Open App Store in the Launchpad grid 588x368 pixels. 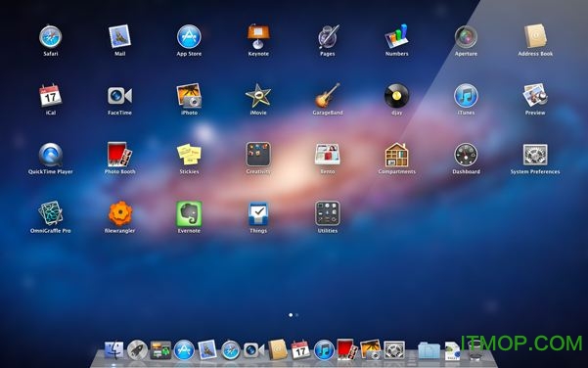click(x=189, y=37)
